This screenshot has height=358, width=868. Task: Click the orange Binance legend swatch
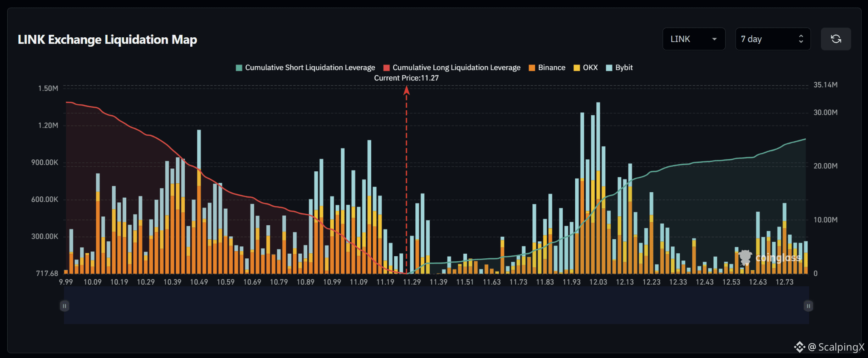click(532, 68)
